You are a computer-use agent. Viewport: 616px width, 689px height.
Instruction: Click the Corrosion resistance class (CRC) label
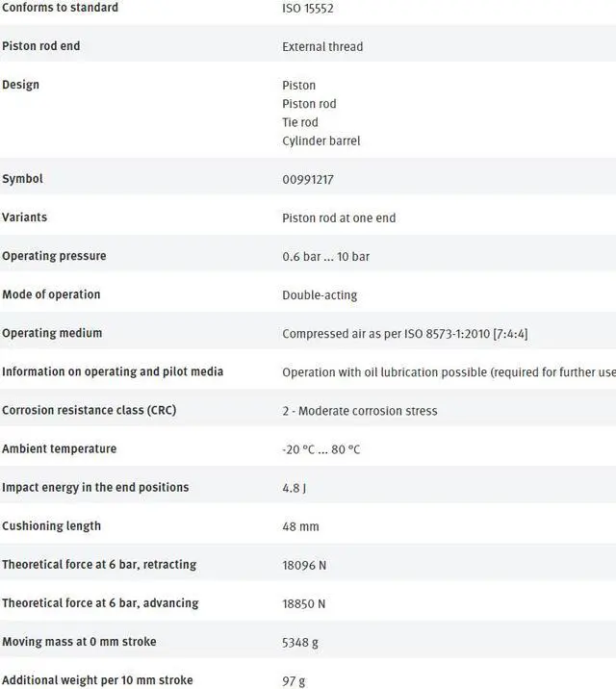89,410
